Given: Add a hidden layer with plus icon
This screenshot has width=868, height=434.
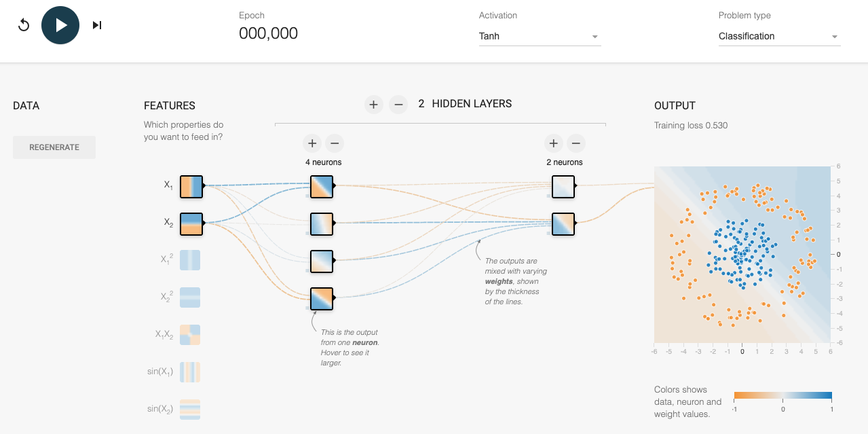Looking at the screenshot, I should [373, 105].
